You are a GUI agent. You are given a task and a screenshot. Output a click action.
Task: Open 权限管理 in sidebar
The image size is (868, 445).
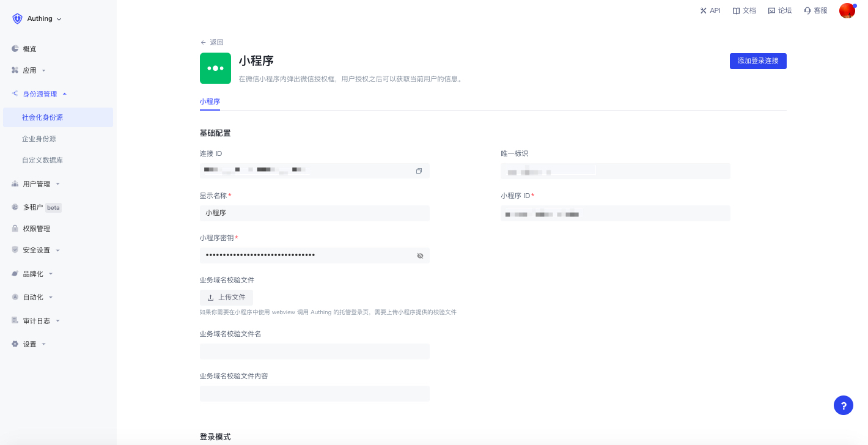point(36,229)
